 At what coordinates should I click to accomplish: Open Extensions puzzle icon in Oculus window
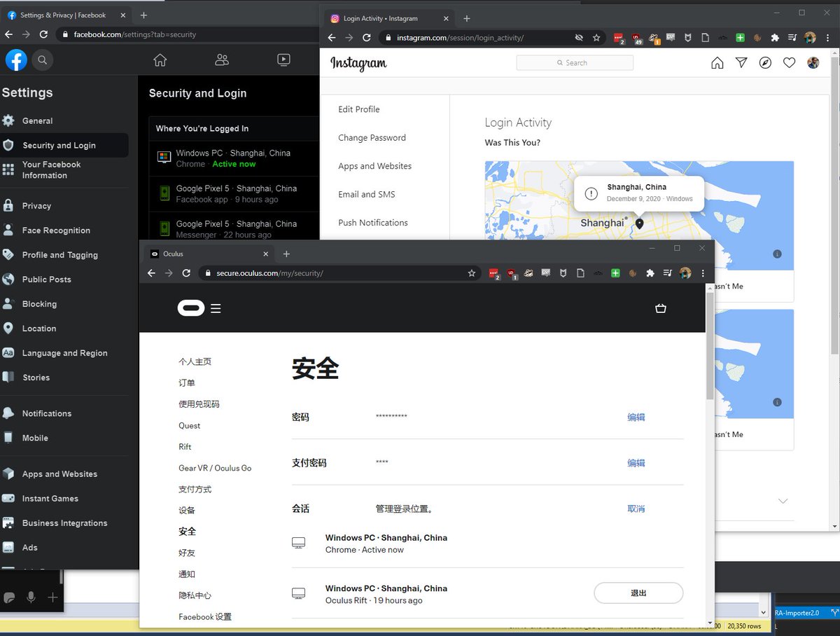pyautogui.click(x=650, y=273)
